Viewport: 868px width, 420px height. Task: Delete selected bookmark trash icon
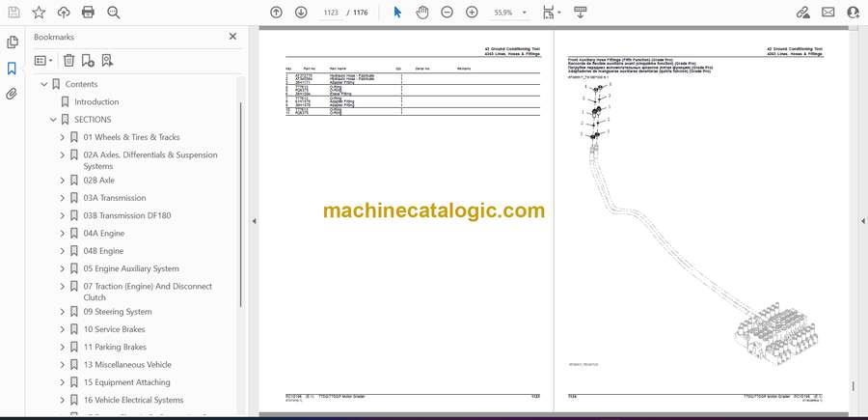pos(68,61)
